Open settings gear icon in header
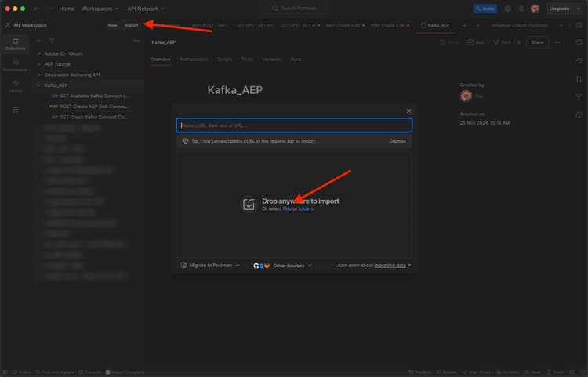 pyautogui.click(x=507, y=9)
